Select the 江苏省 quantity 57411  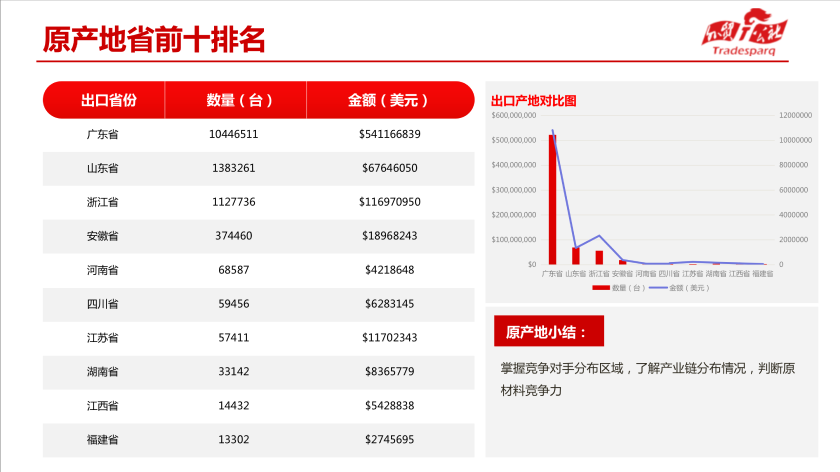tap(234, 338)
